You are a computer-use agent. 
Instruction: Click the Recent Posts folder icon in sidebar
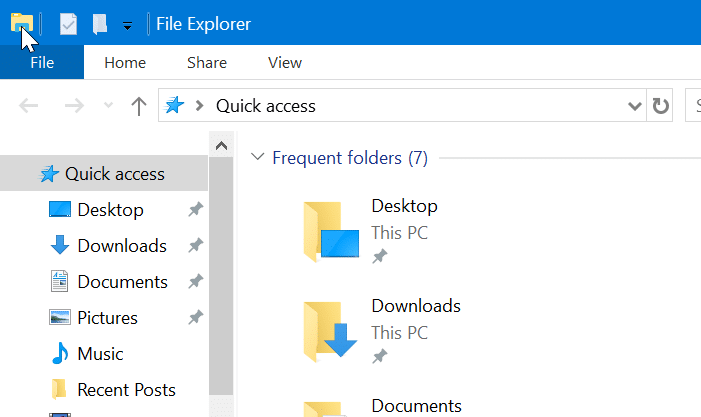(59, 389)
